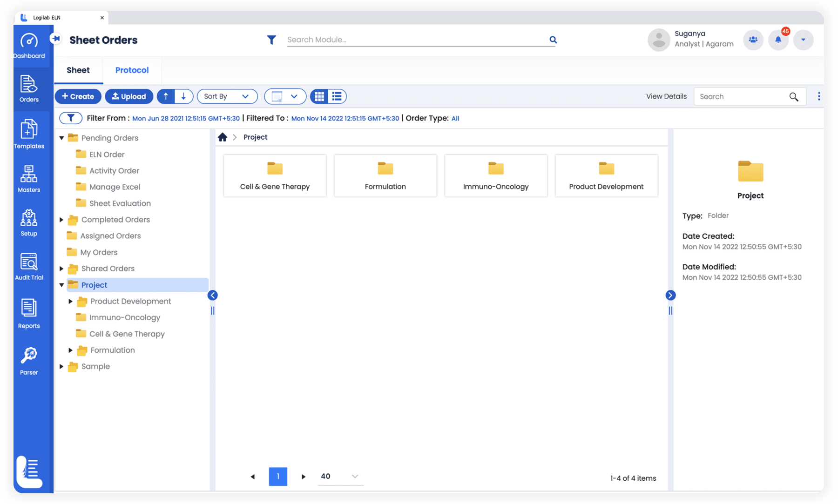Viewport: 838px width, 504px height.
Task: Click the home breadcrumb icon
Action: 223,137
